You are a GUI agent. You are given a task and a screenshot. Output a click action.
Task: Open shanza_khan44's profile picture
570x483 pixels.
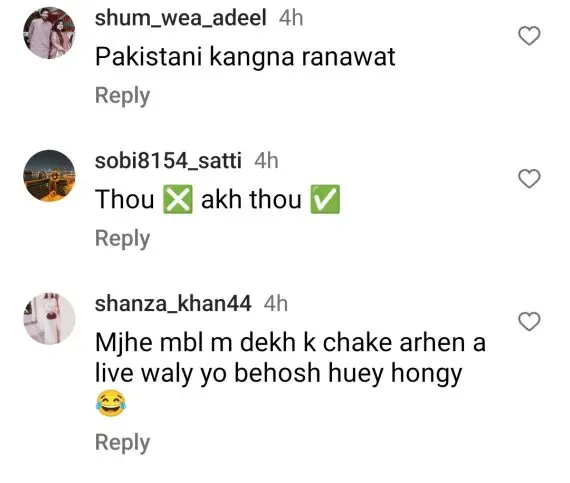tap(49, 318)
